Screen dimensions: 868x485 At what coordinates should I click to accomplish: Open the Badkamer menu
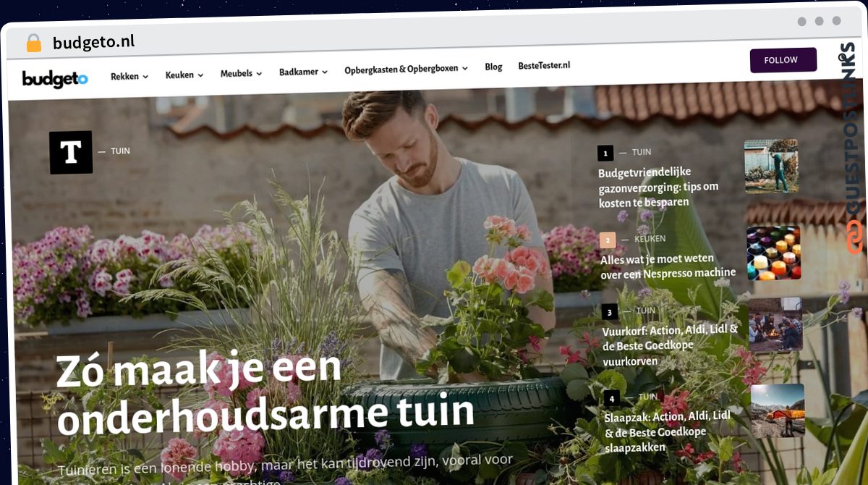point(303,72)
